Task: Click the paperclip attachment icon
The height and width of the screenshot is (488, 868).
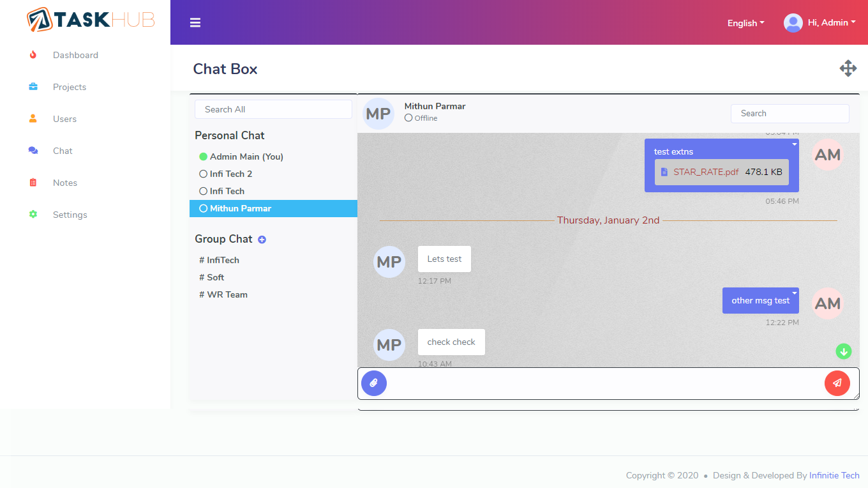Action: 374,383
